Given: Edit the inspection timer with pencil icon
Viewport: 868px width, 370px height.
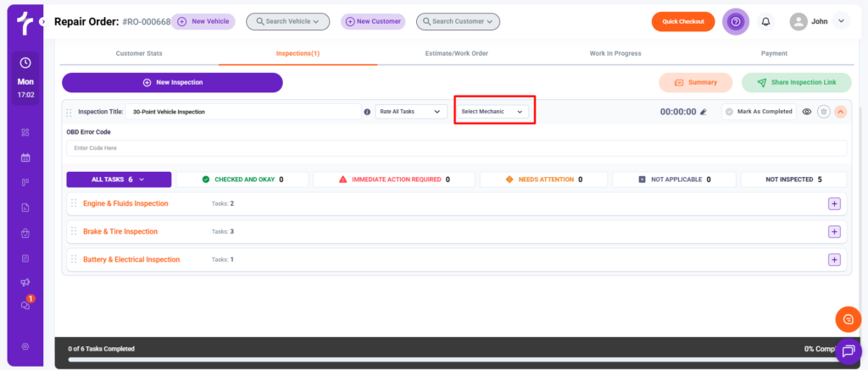Looking at the screenshot, I should [704, 112].
